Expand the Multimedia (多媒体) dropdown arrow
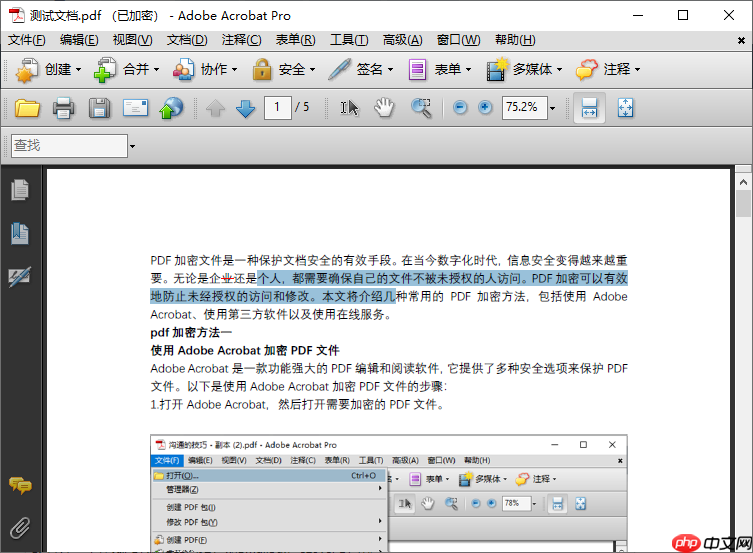The image size is (753, 553). pos(559,70)
